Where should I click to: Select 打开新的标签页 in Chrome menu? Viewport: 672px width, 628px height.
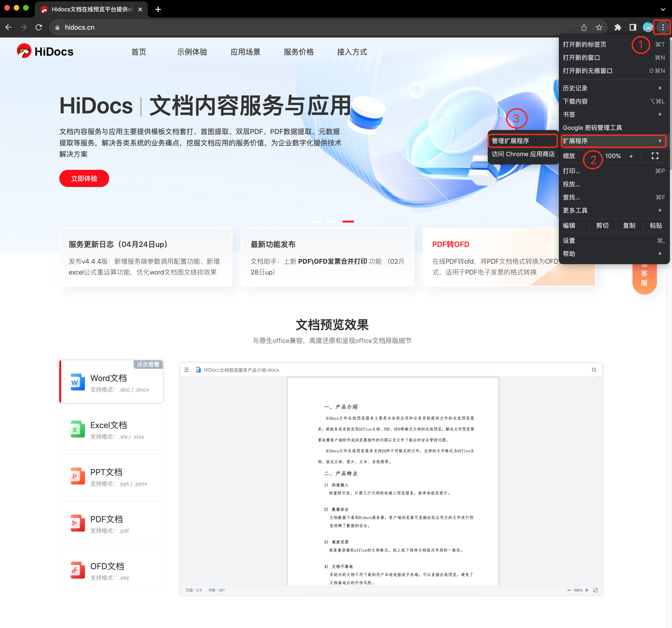pyautogui.click(x=614, y=44)
